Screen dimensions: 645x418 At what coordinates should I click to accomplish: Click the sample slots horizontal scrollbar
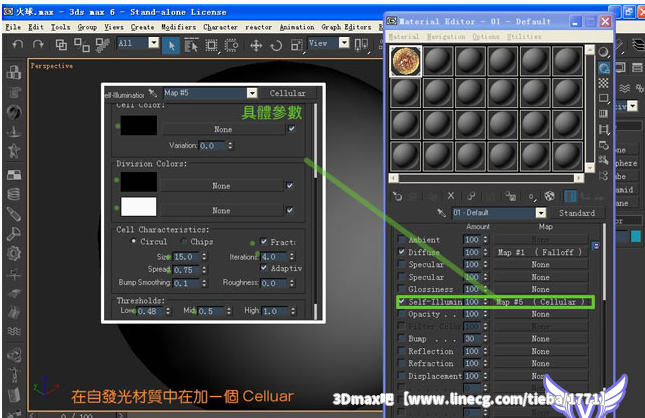pyautogui.click(x=486, y=178)
